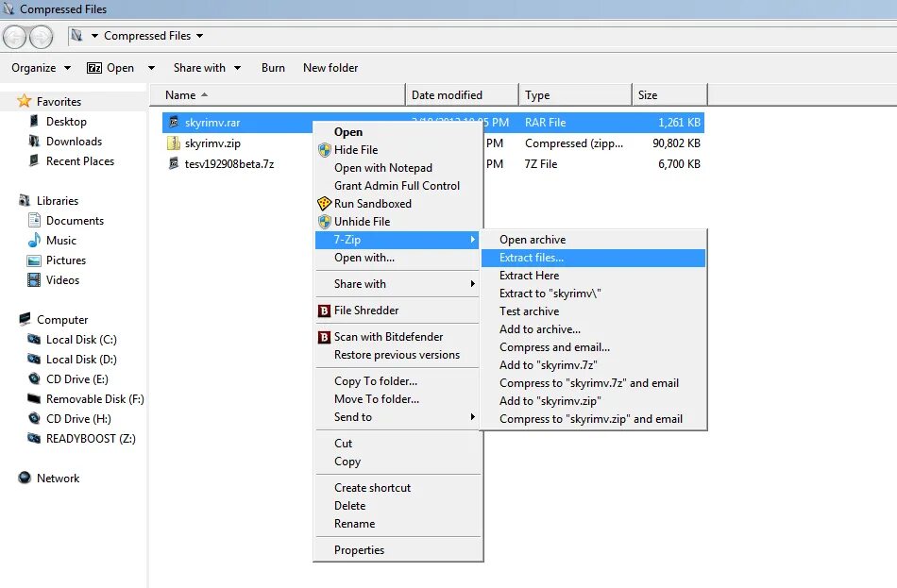Click the Type column header
This screenshot has height=588, width=897.
[x=576, y=95]
